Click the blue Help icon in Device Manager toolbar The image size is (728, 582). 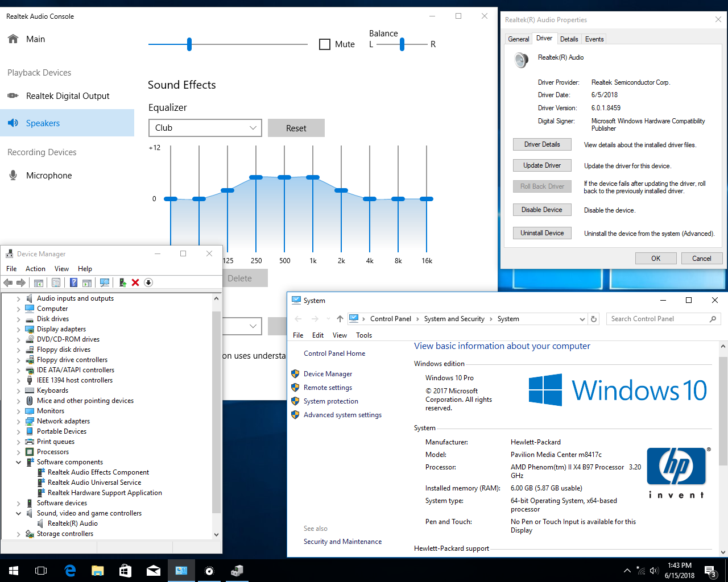(x=73, y=282)
